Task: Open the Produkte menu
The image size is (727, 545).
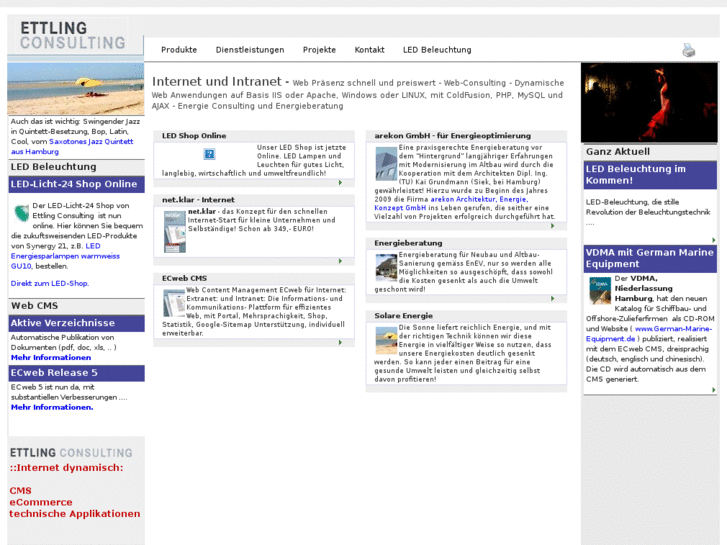Action: tap(179, 50)
